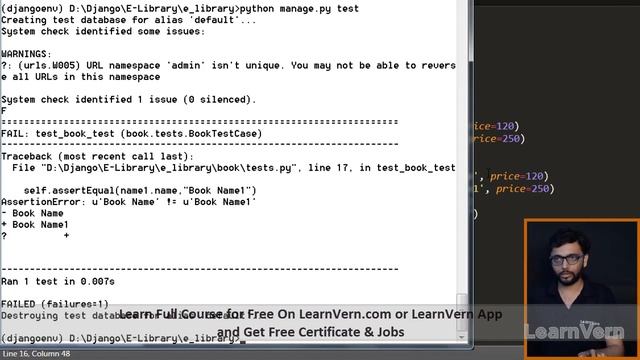Image resolution: width=640 pixels, height=360 pixels.
Task: Click the '+ Book Name1' diff line
Action: [35, 225]
